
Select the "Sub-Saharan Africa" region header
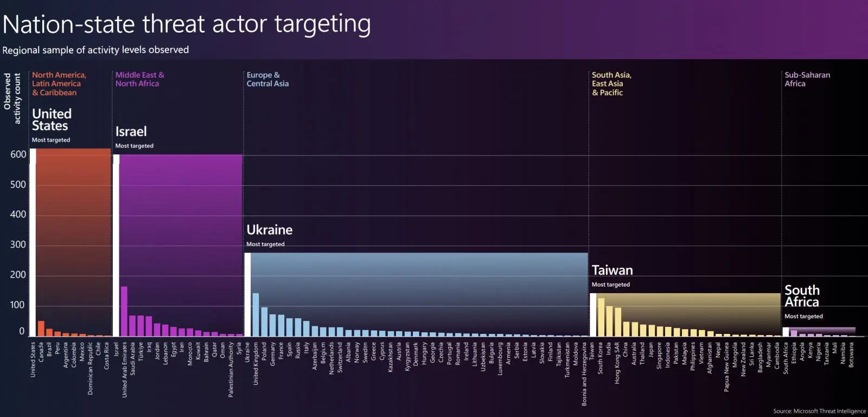(x=807, y=79)
